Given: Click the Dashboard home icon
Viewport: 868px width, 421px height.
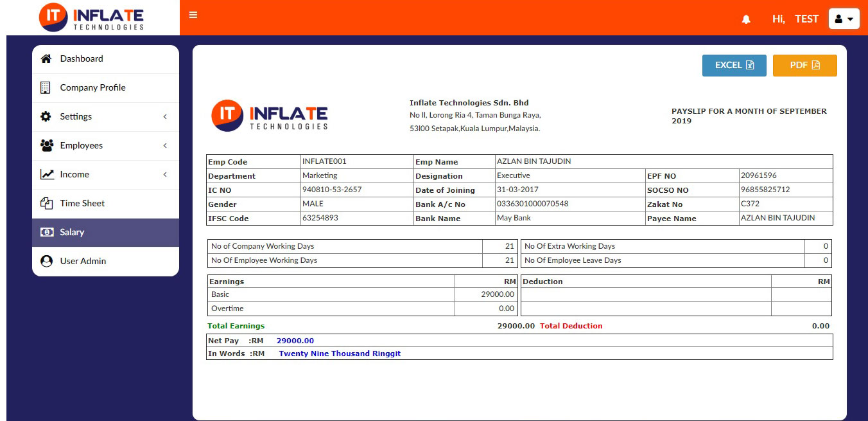Looking at the screenshot, I should click(x=46, y=59).
